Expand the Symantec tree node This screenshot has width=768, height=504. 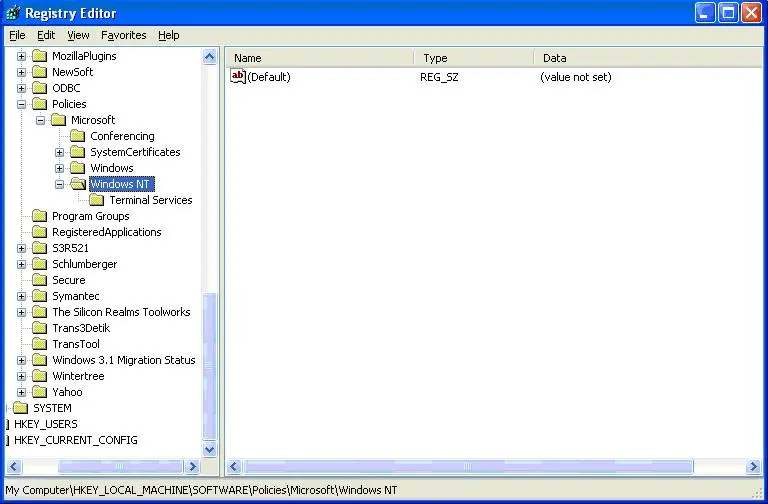[22, 296]
